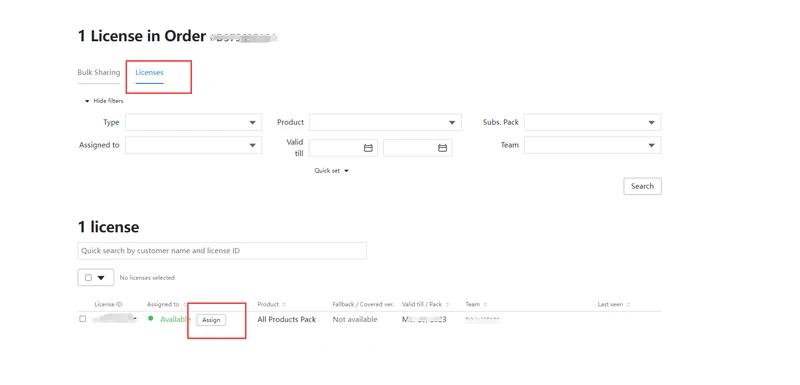Open the Type filter dropdown
The width and height of the screenshot is (800, 385).
coord(193,122)
